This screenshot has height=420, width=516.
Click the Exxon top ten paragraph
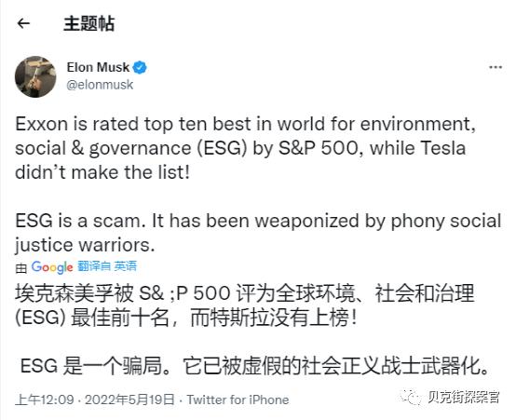pyautogui.click(x=246, y=148)
